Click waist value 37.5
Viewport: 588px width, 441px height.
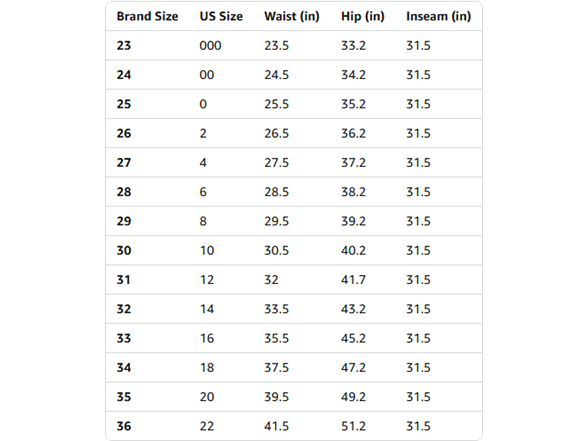point(276,367)
